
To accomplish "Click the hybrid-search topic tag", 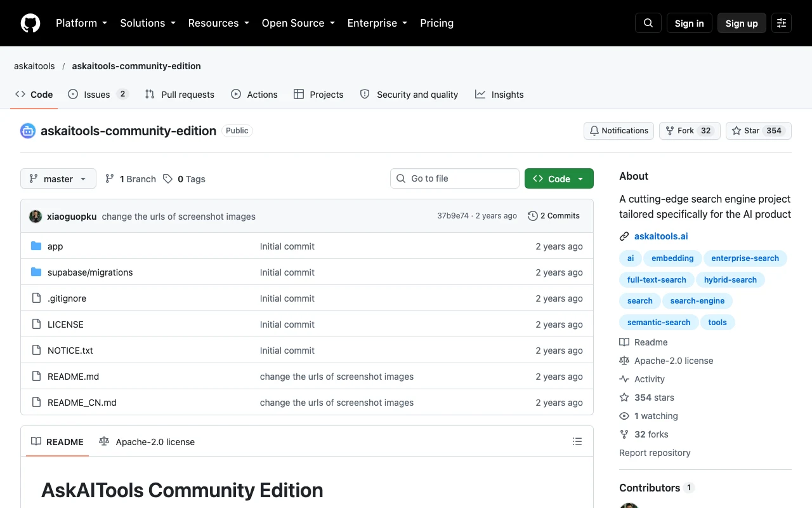I will [x=731, y=280].
